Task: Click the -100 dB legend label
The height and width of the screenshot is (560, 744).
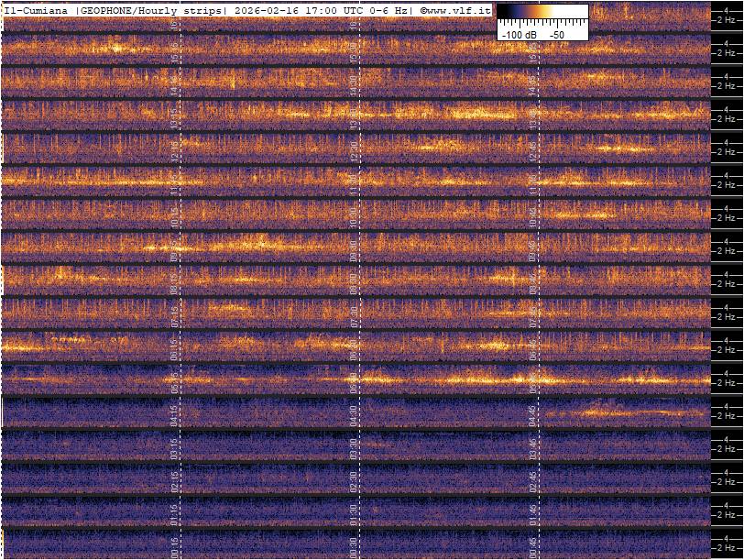Action: [518, 34]
